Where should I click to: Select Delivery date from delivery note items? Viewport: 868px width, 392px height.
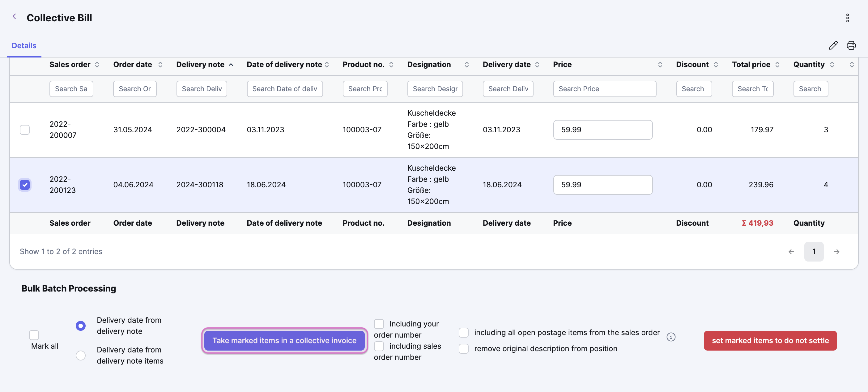81,355
